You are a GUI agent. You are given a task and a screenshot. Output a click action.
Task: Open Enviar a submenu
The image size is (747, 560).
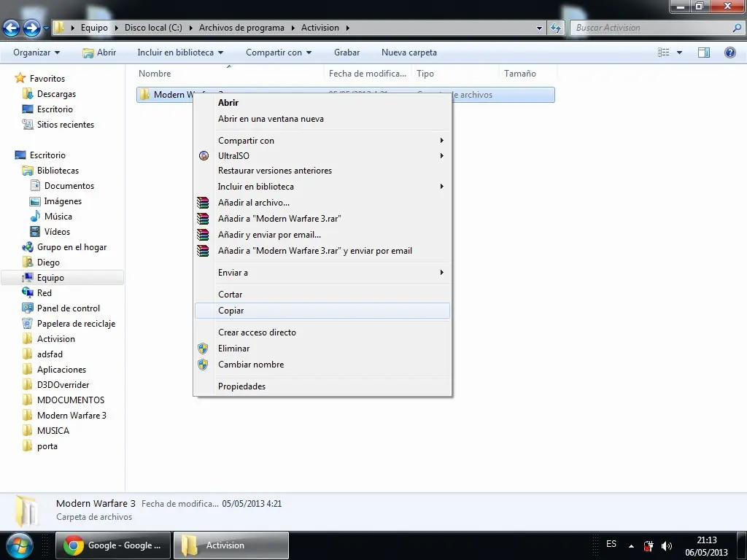pos(322,273)
